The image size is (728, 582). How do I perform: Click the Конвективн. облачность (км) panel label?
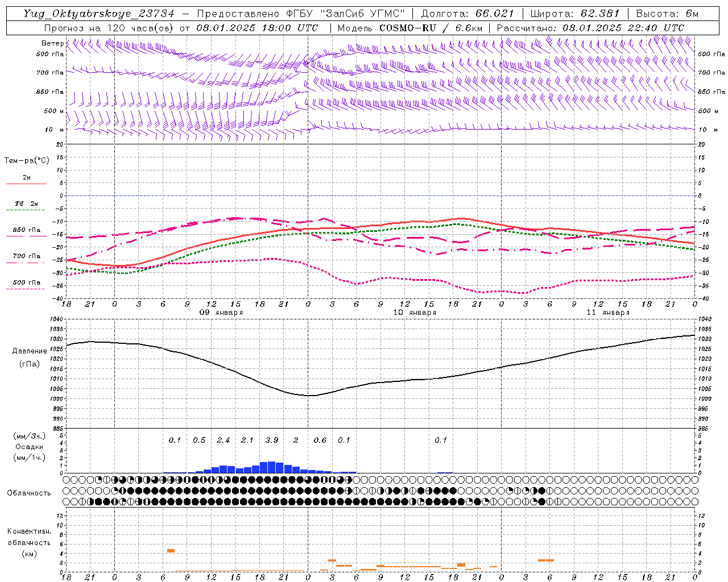coord(29,542)
